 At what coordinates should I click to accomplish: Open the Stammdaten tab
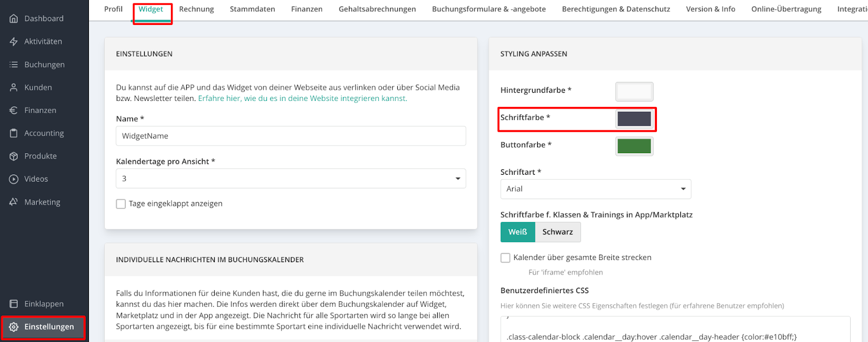[252, 9]
